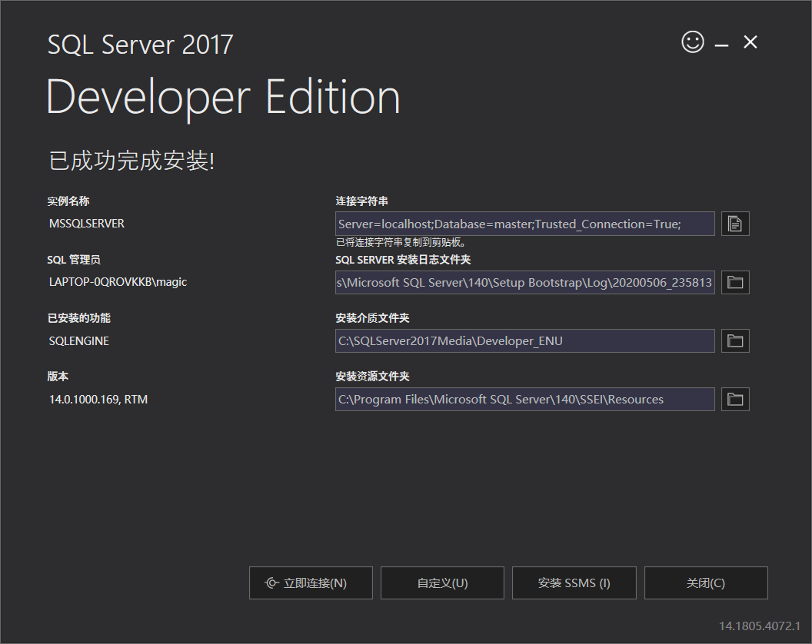Image resolution: width=812 pixels, height=644 pixels.
Task: Click the Developer Edition heading
Action: pyautogui.click(x=223, y=98)
